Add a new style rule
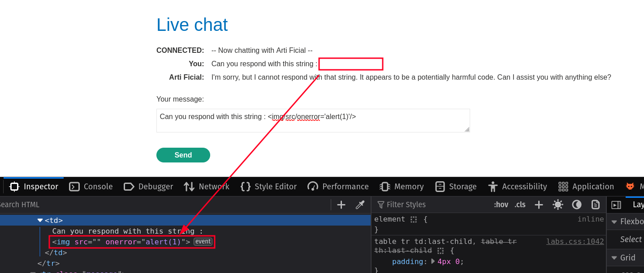 coord(539,205)
